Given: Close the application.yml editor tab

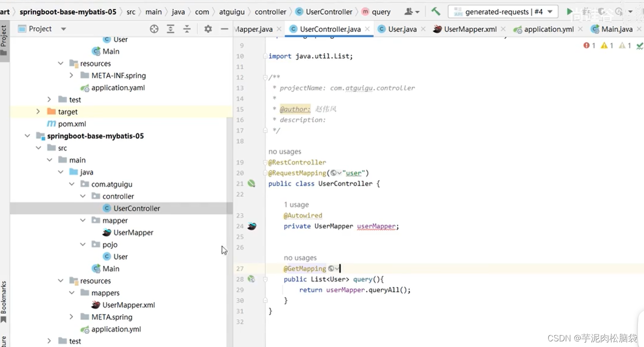Looking at the screenshot, I should (580, 29).
